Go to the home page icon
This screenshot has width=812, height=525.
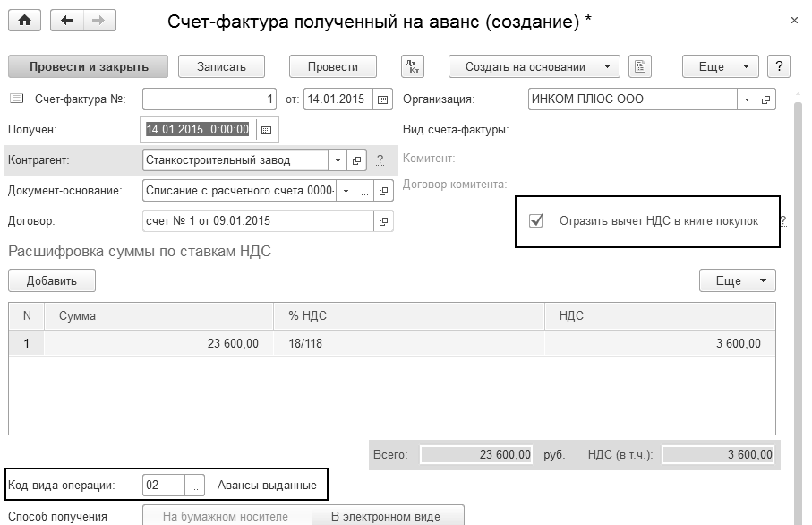point(24,21)
